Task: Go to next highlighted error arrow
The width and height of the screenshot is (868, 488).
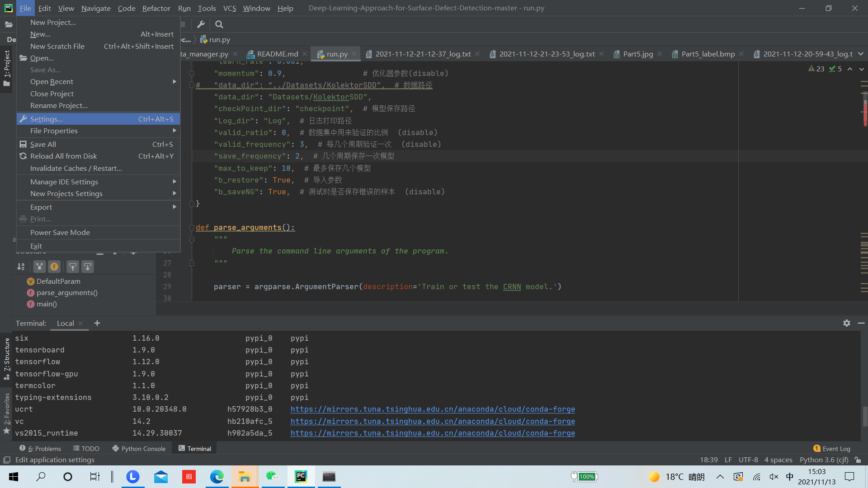Action: [861, 69]
